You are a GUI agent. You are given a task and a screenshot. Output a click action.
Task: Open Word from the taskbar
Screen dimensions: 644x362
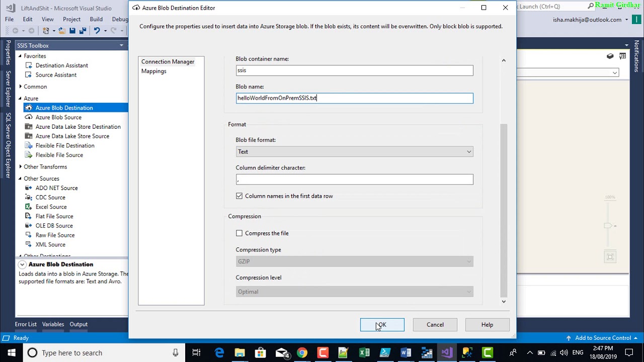coord(406,352)
